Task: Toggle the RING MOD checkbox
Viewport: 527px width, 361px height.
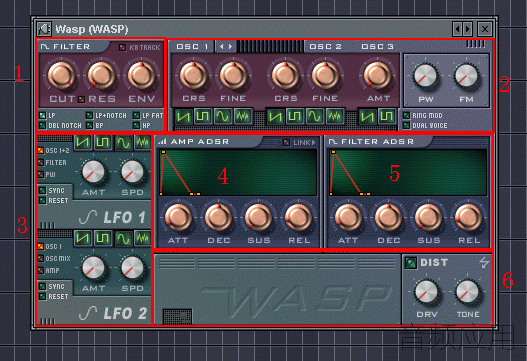Action: point(407,115)
